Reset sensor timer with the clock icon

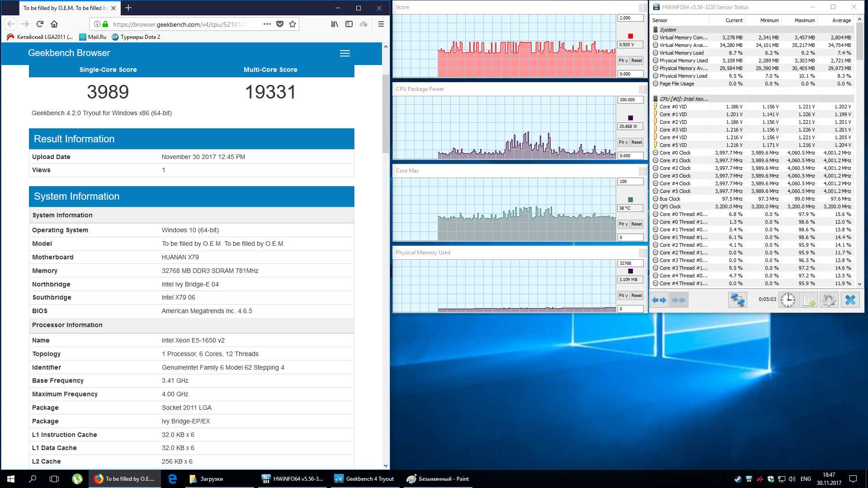point(788,300)
